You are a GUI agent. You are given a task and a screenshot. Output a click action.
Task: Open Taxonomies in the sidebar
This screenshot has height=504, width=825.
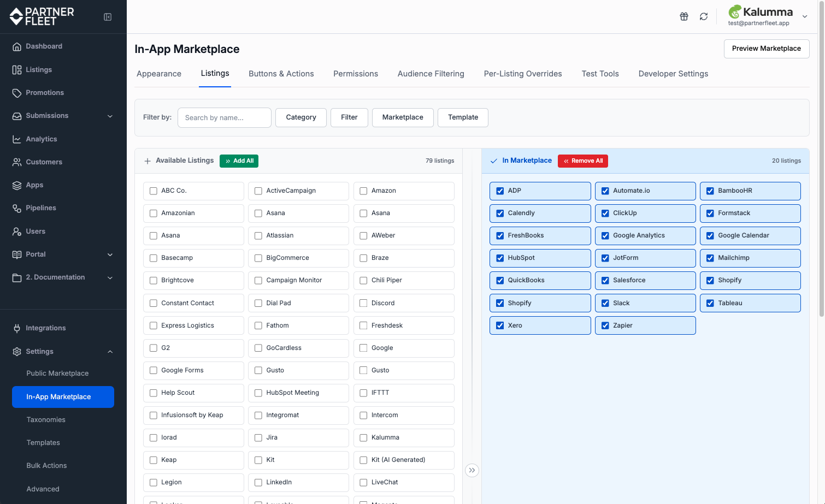point(46,420)
